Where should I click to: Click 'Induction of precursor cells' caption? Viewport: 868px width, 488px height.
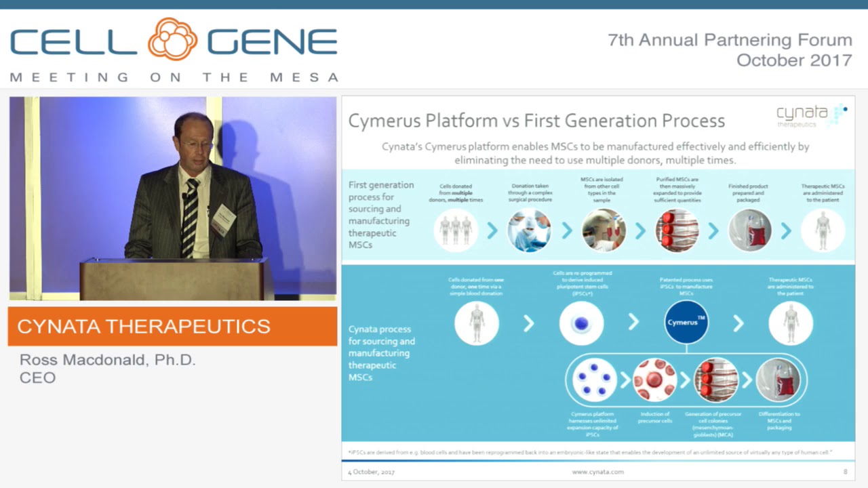tap(654, 417)
